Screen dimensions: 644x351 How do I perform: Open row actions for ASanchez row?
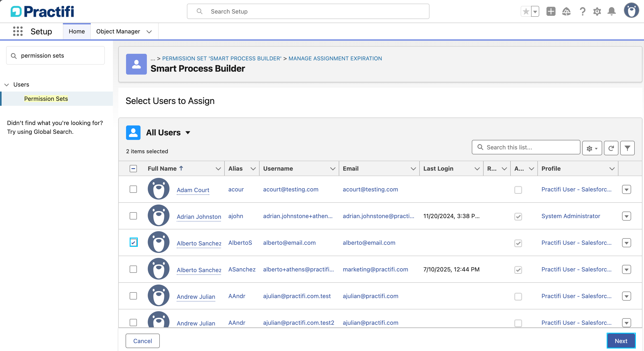coord(626,270)
